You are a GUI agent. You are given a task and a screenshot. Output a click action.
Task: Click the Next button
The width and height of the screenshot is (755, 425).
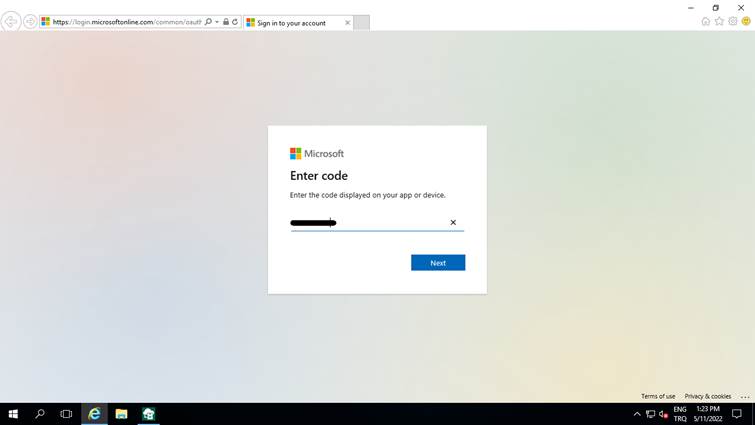(x=438, y=263)
